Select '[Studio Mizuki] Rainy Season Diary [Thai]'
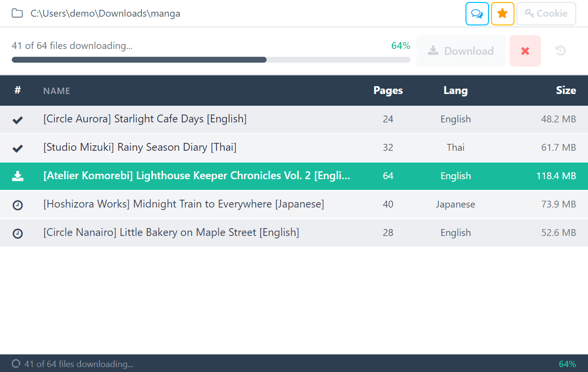The width and height of the screenshot is (588, 372). [140, 147]
